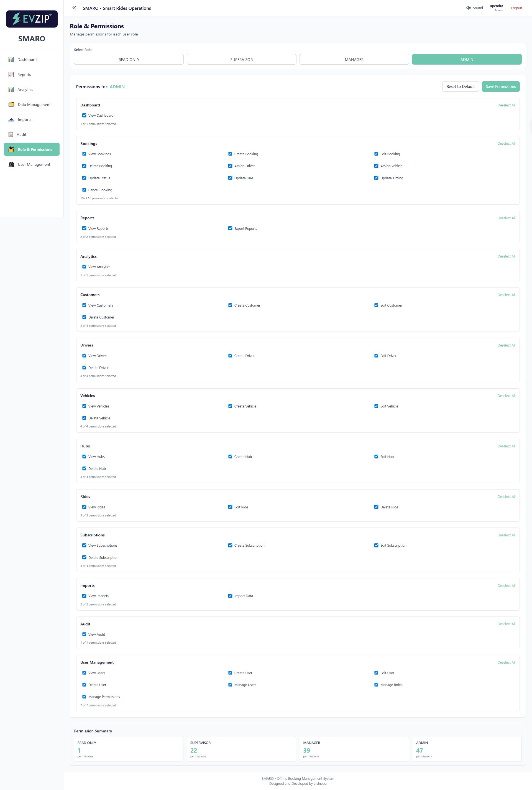Collapse the sidebar using the double-chevron

coord(74,8)
